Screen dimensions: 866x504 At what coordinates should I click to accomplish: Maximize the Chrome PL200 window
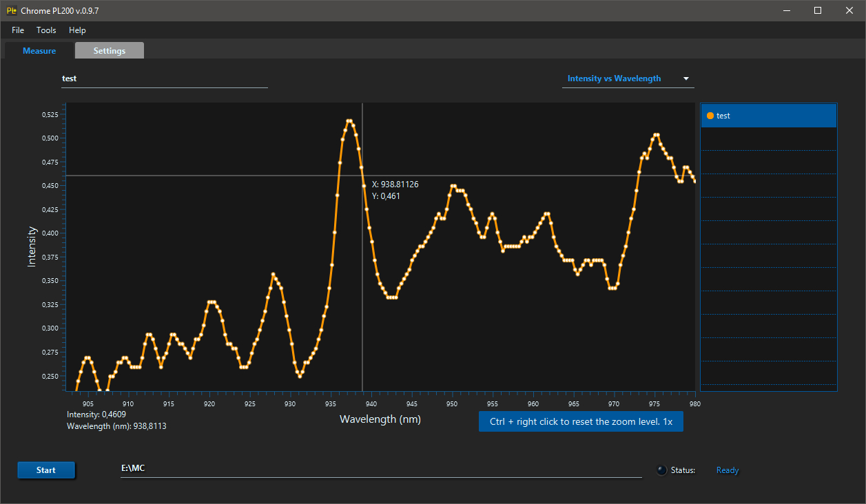pyautogui.click(x=818, y=10)
